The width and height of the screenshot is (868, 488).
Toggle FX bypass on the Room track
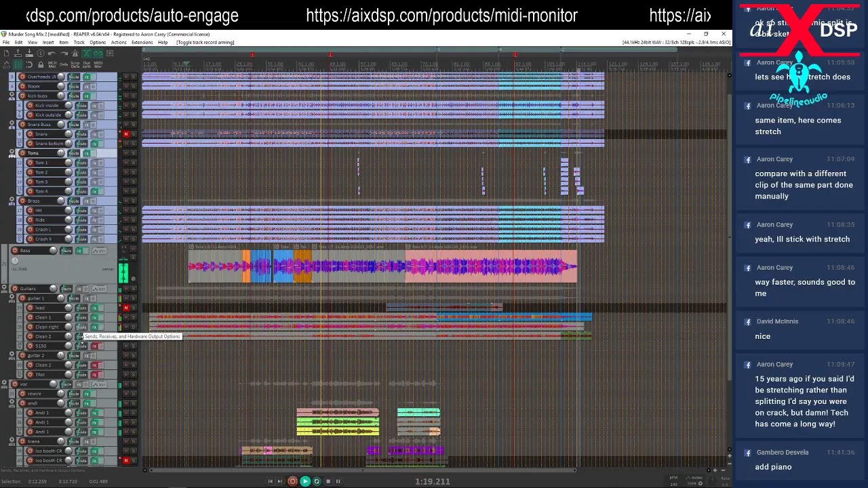94,87
